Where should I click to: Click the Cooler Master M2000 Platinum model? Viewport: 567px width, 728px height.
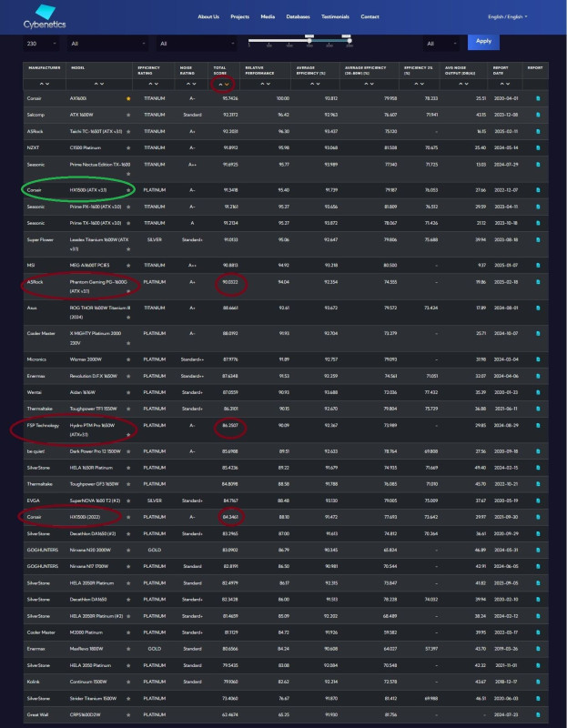(x=86, y=632)
